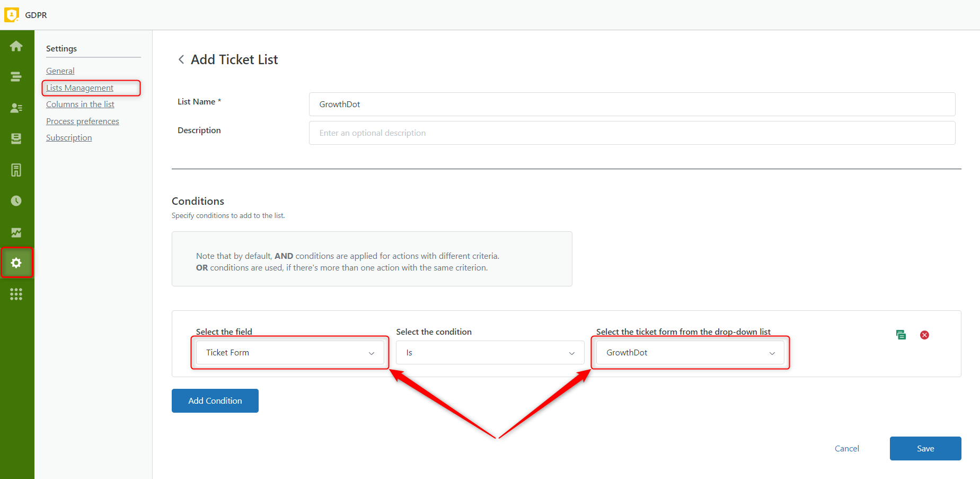Open the clock history icon in sidebar
Image resolution: width=980 pixels, height=479 pixels.
tap(16, 201)
